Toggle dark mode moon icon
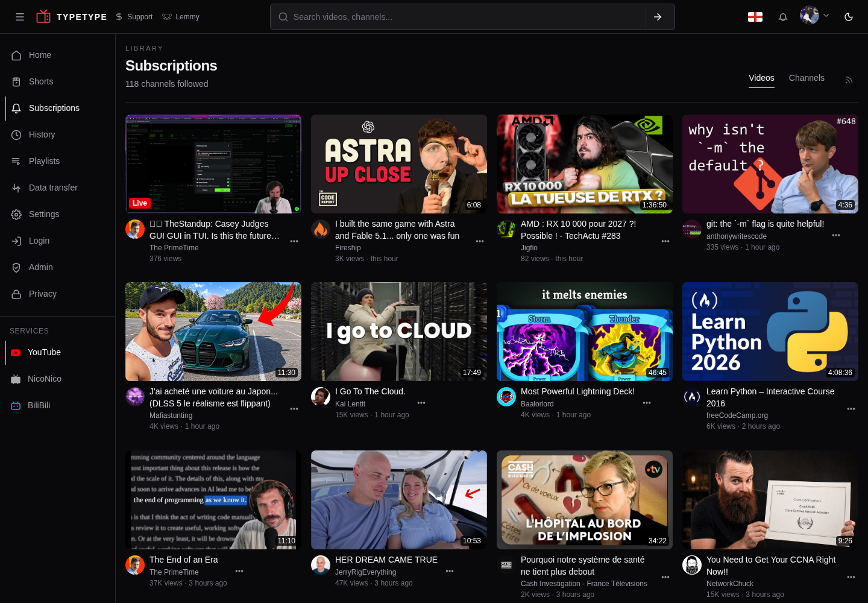Viewport: 868px width, 603px height. pyautogui.click(x=849, y=17)
